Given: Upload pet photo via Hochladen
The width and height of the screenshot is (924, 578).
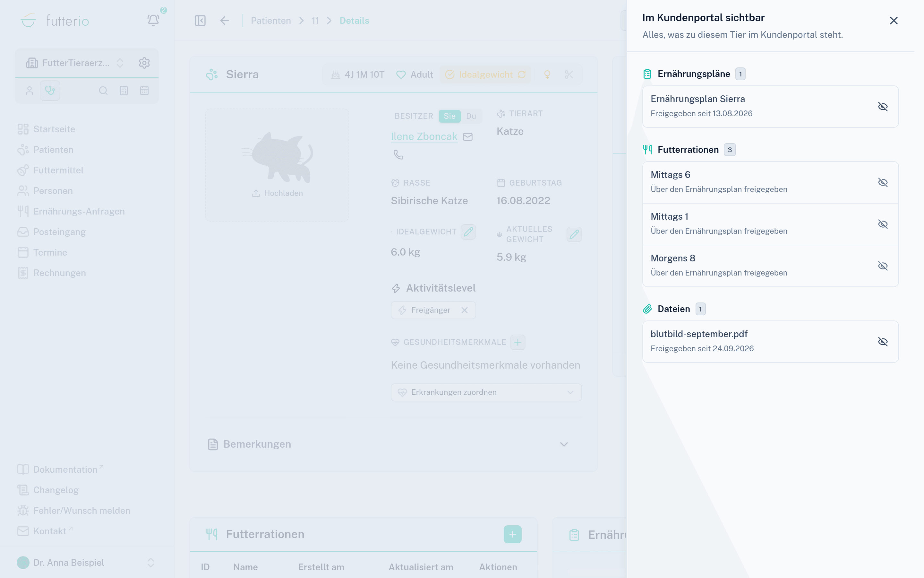Looking at the screenshot, I should pyautogui.click(x=278, y=193).
